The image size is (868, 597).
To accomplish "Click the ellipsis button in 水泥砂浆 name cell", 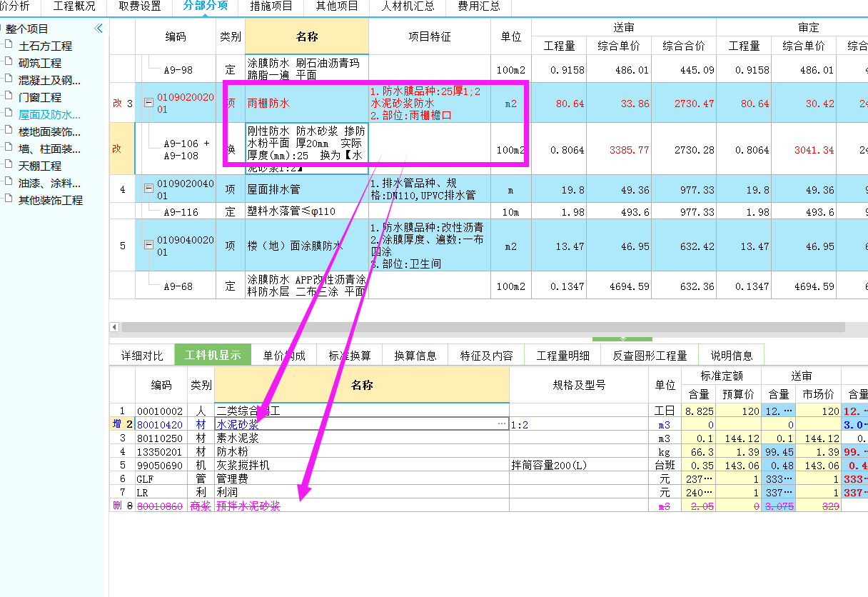I will point(501,424).
